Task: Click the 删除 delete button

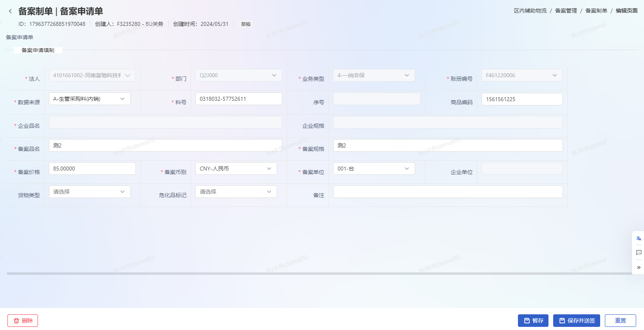Action: point(23,321)
